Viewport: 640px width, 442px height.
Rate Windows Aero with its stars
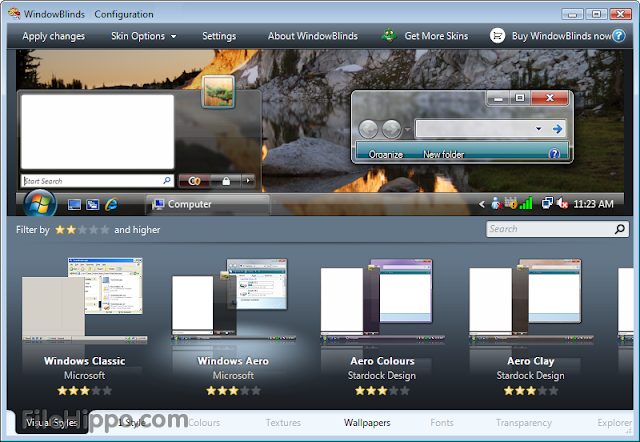click(x=233, y=391)
